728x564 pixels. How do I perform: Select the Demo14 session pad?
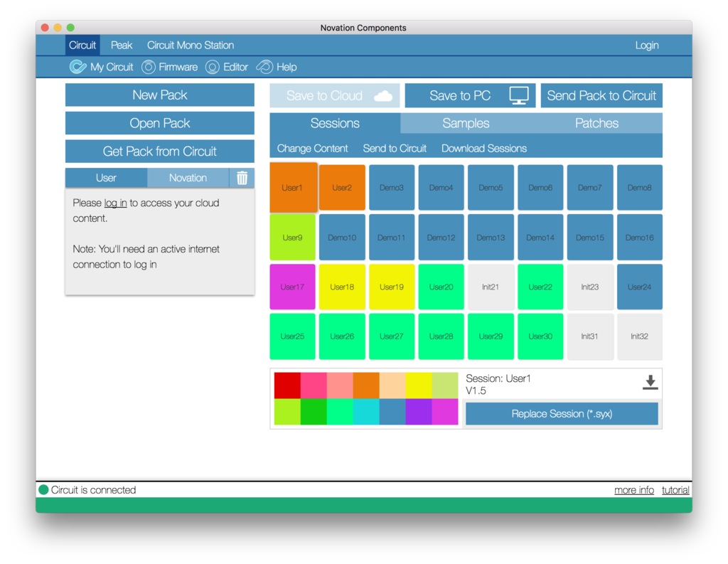click(x=540, y=238)
